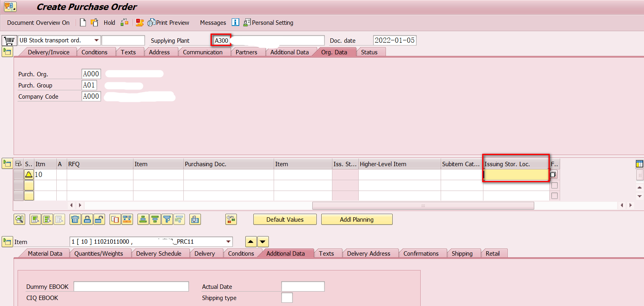Switch to the Delivery/Invoice header tab

click(x=49, y=52)
